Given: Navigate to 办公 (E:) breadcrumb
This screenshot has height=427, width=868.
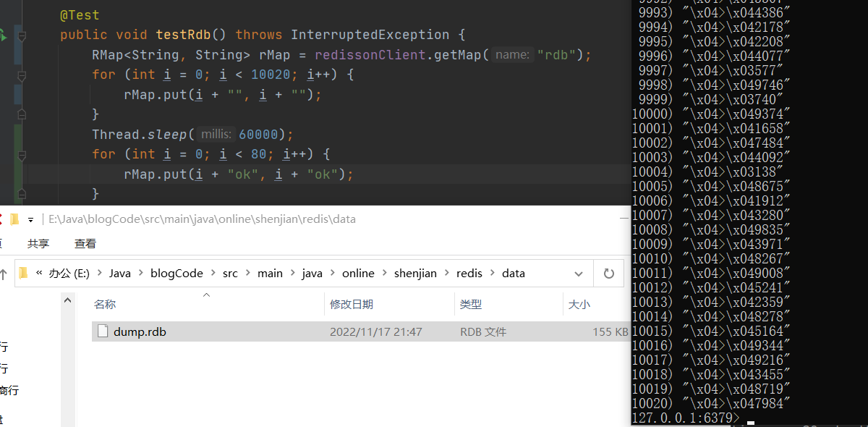Looking at the screenshot, I should [x=69, y=273].
